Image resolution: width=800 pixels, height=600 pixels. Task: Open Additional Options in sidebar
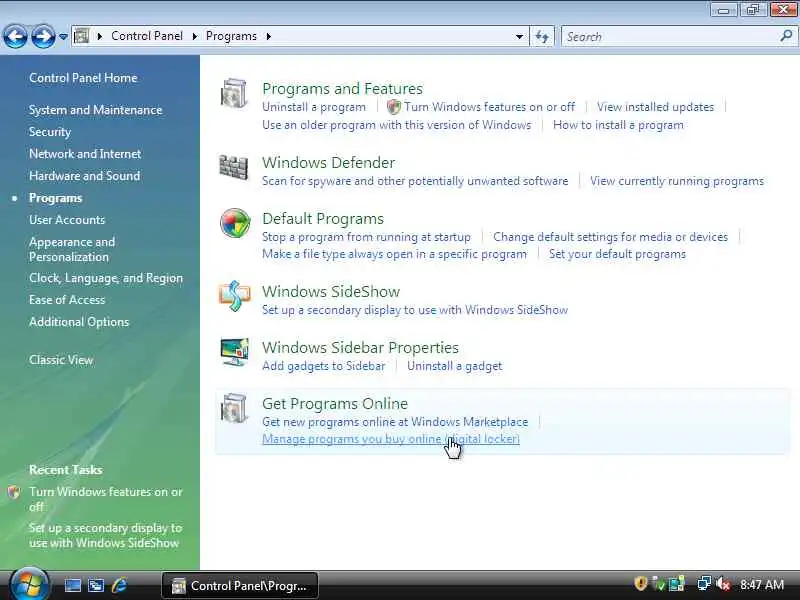79,322
